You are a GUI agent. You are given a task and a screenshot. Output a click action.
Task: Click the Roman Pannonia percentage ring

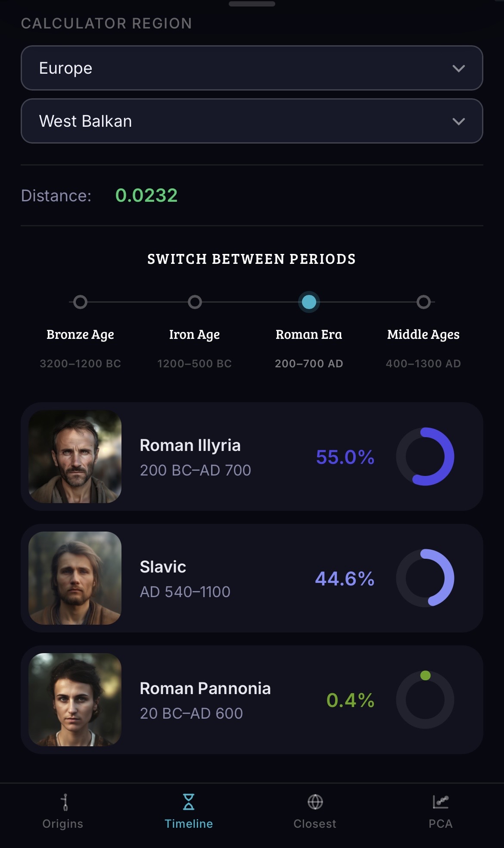pos(425,700)
